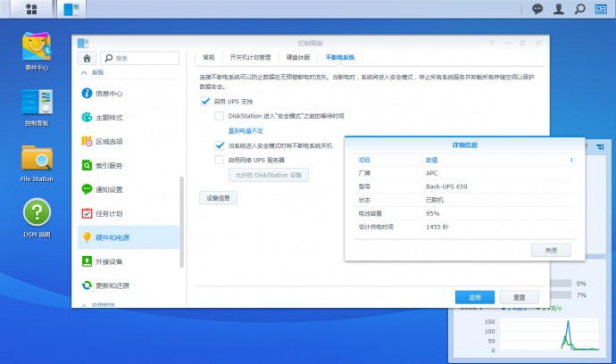Select the estimated runtime value 1455 秒
This screenshot has width=616, height=364.
pyautogui.click(x=437, y=227)
